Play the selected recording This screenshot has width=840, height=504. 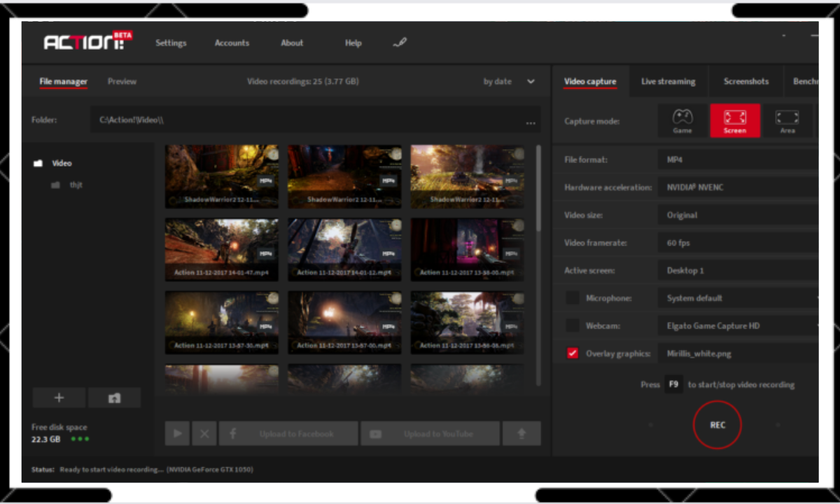tap(178, 434)
